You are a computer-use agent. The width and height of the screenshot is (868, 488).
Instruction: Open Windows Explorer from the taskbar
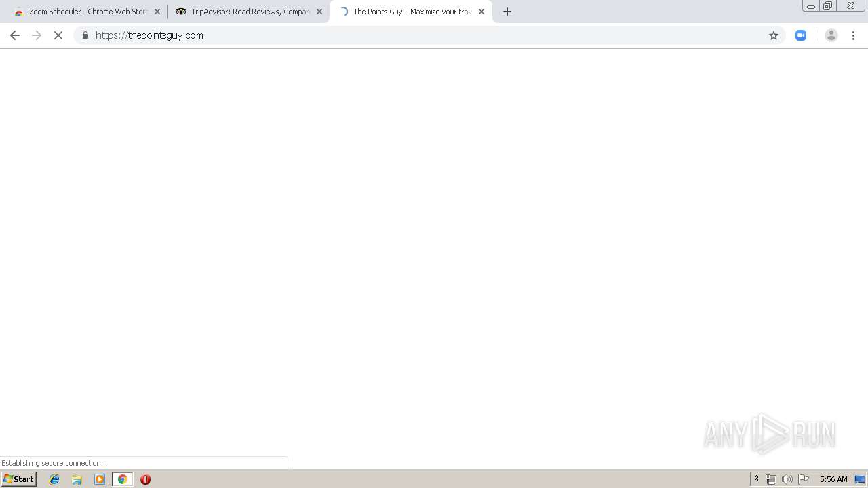[x=77, y=479]
